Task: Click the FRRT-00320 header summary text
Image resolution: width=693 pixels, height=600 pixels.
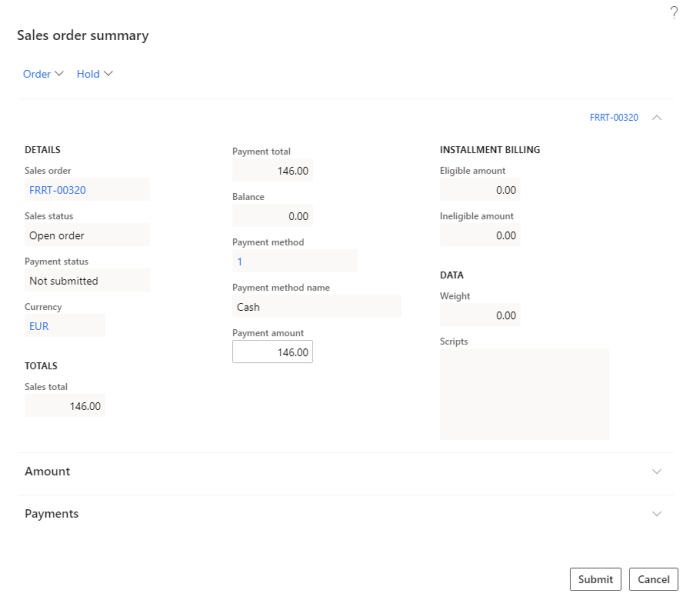Action: pos(613,118)
